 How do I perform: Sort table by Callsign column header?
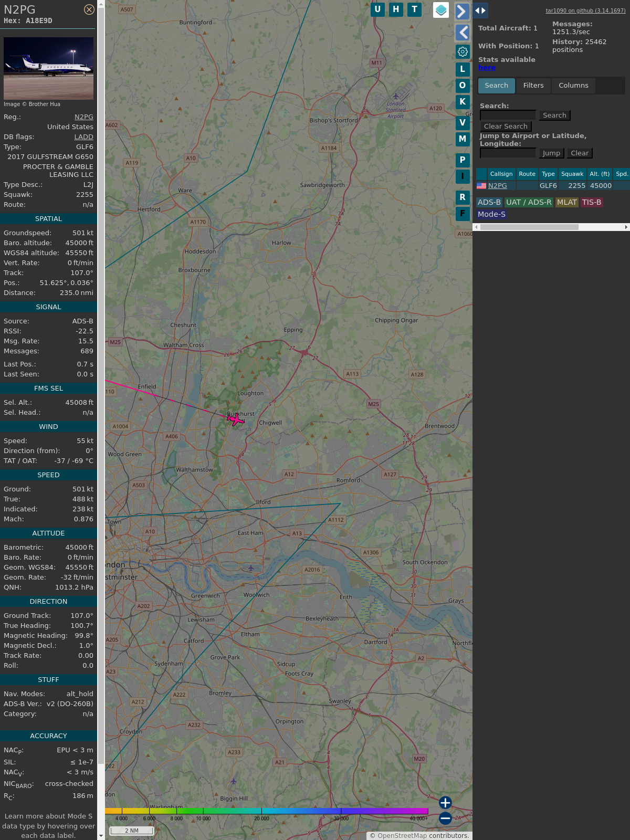tap(501, 174)
